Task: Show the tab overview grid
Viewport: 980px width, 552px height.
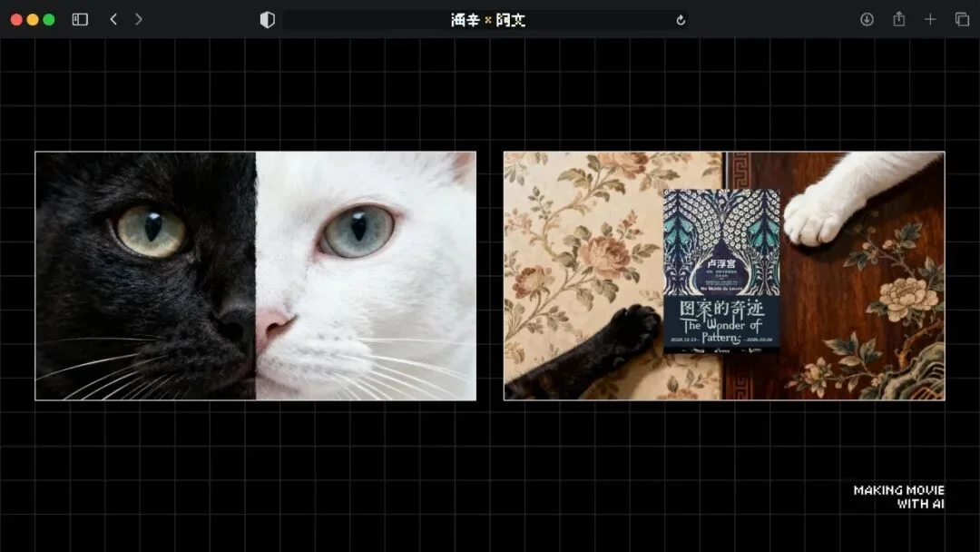Action: point(961,18)
